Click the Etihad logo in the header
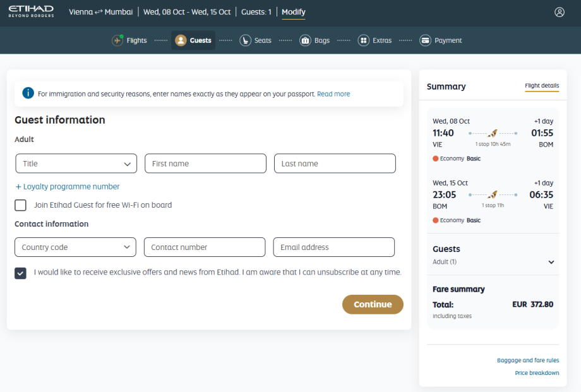The width and height of the screenshot is (581, 392). [31, 12]
